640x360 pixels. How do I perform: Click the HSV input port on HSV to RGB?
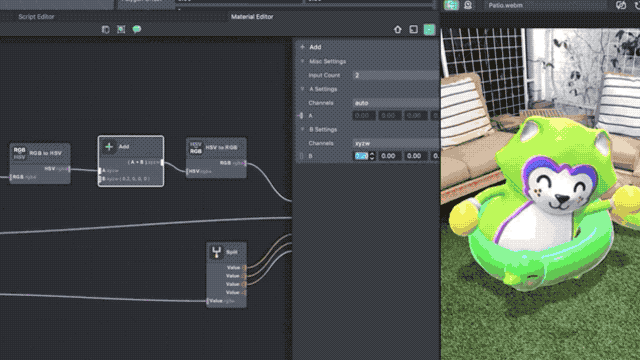coord(187,171)
